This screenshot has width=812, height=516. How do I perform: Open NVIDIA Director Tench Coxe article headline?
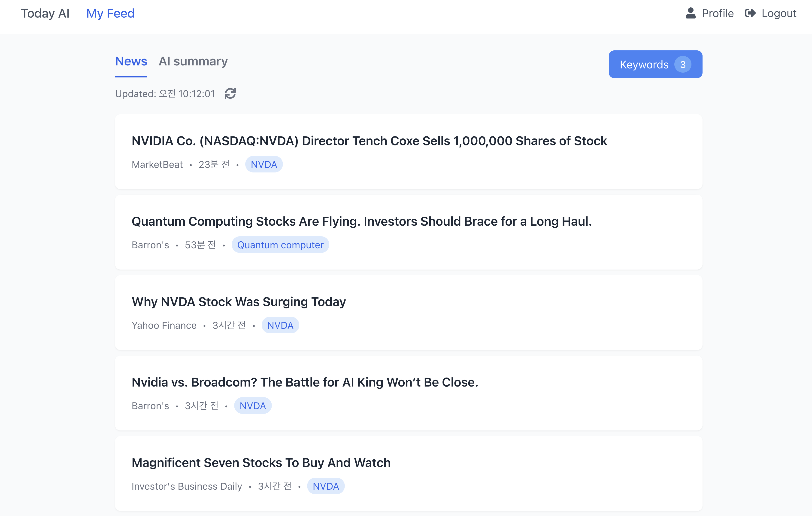click(x=369, y=141)
